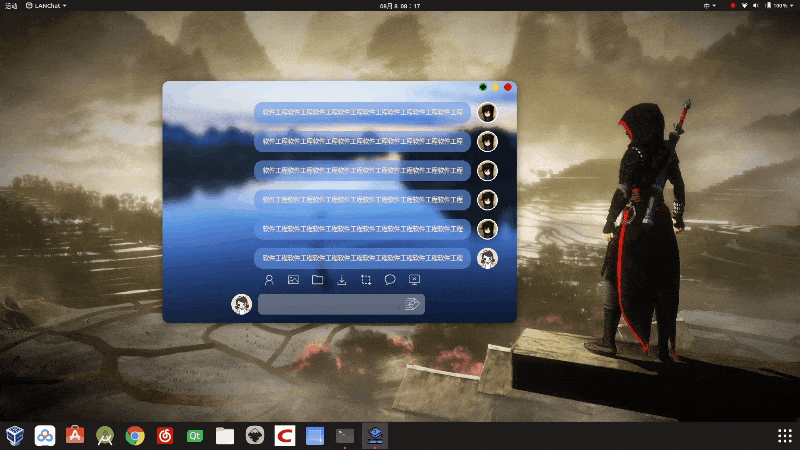The image size is (800, 450).
Task: Open the blue screenshot tool in dock
Action: click(315, 436)
